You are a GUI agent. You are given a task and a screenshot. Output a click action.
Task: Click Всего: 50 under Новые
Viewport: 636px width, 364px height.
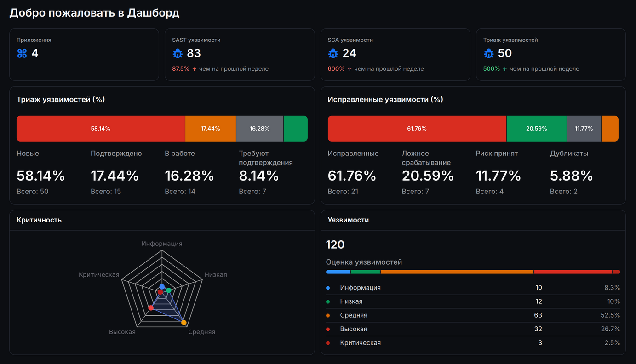[x=33, y=192]
